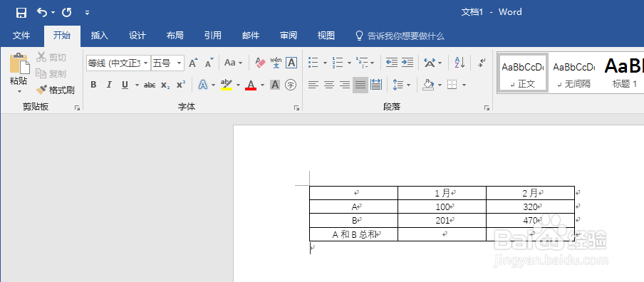
Task: Click 复制 copy button
Action: click(x=51, y=74)
